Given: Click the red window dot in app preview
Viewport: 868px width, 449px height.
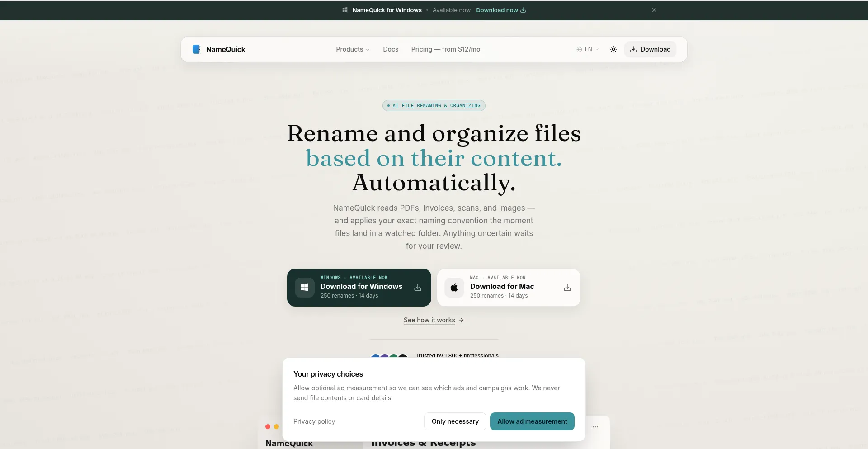Looking at the screenshot, I should click(268, 426).
